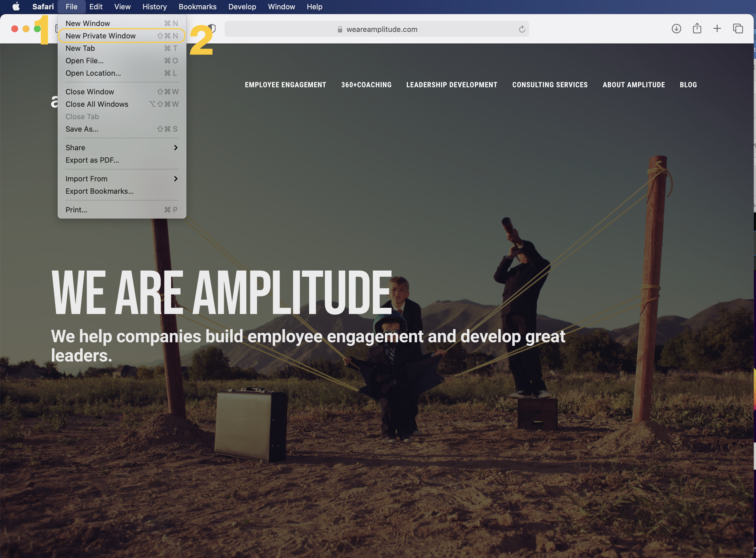Go to the BLOG link

pos(688,85)
